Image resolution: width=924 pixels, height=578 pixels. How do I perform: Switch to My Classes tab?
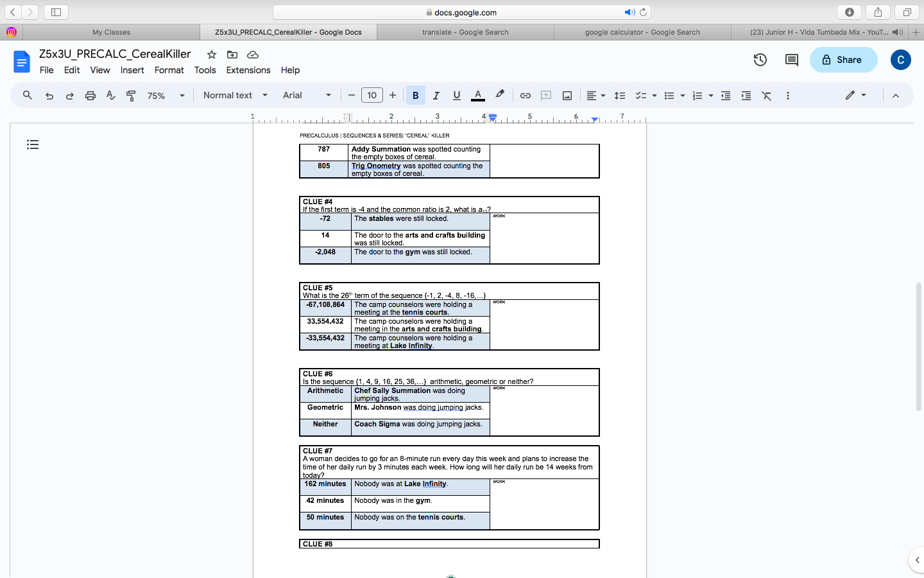(111, 32)
